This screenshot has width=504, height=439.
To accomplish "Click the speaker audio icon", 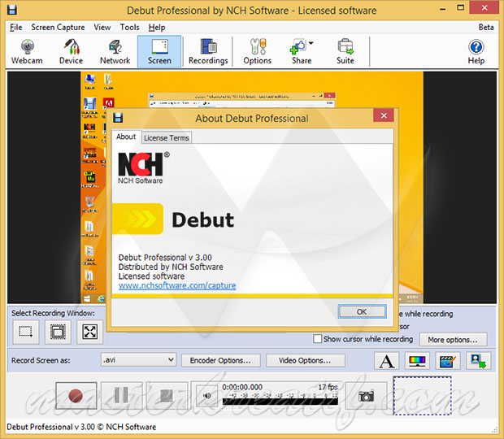I will [207, 396].
